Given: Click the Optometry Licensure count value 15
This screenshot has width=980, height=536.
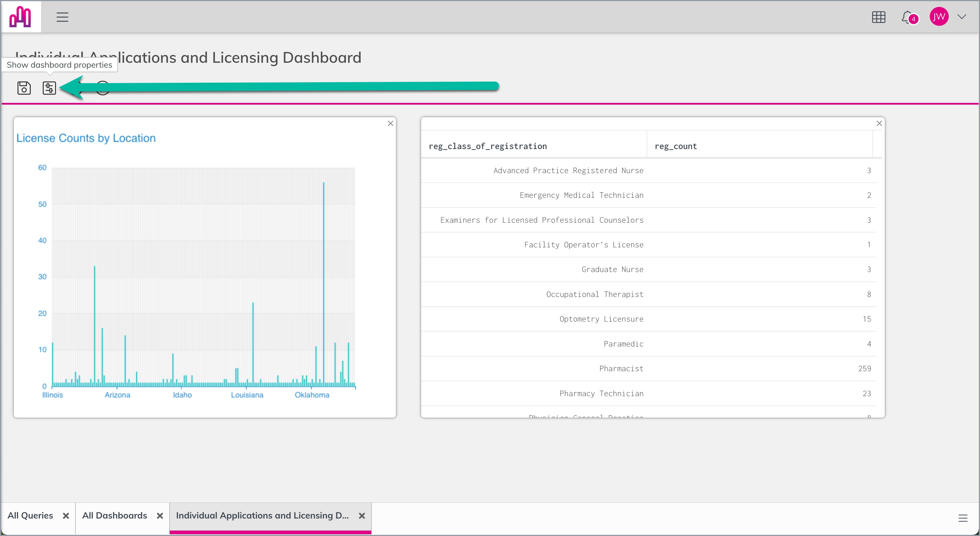Looking at the screenshot, I should (867, 319).
